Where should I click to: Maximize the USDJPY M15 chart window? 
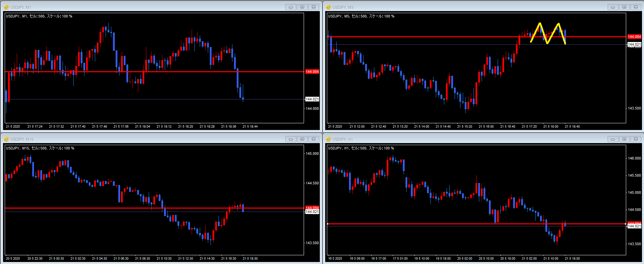(x=302, y=139)
